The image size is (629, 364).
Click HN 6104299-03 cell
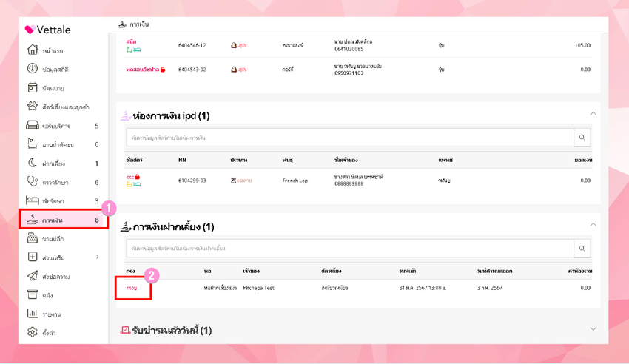click(192, 181)
